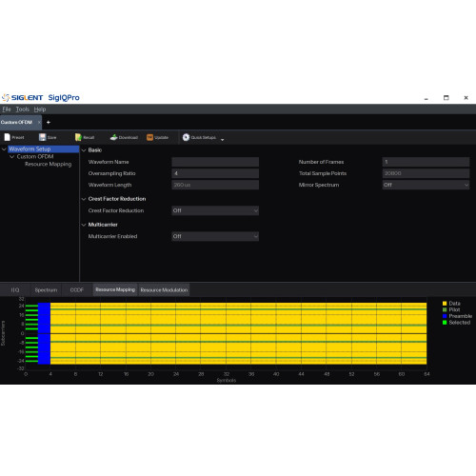Click the Download toolbar icon
476x476 pixels.
(x=114, y=137)
